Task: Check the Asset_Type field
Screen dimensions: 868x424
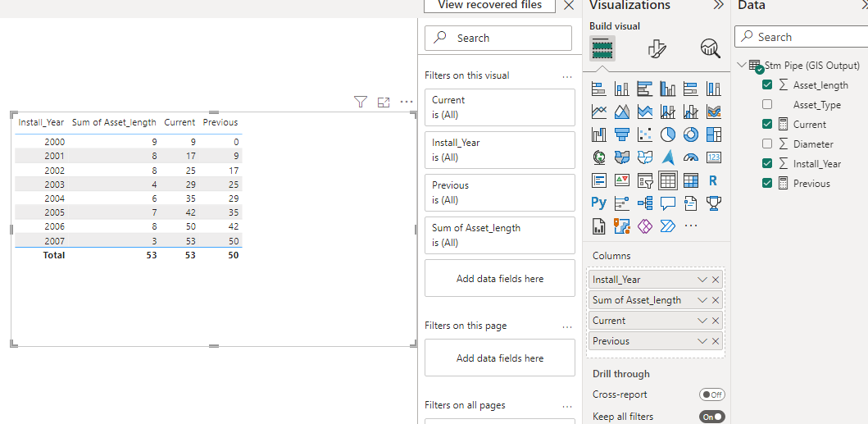Action: pyautogui.click(x=767, y=104)
